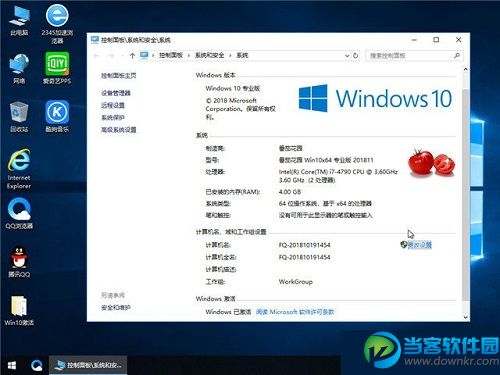
Task: Open the Internet Explorer desktop icon
Action: pos(19,169)
